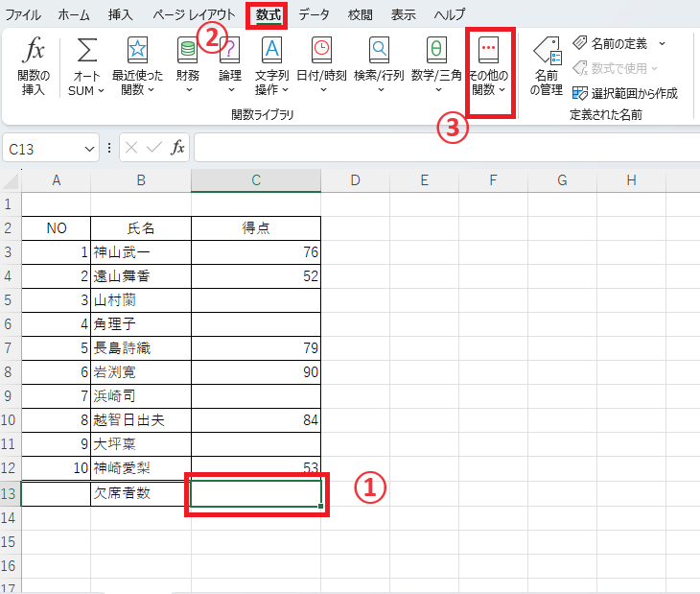
Task: Click the 欠席者数 label cell
Action: click(x=141, y=493)
